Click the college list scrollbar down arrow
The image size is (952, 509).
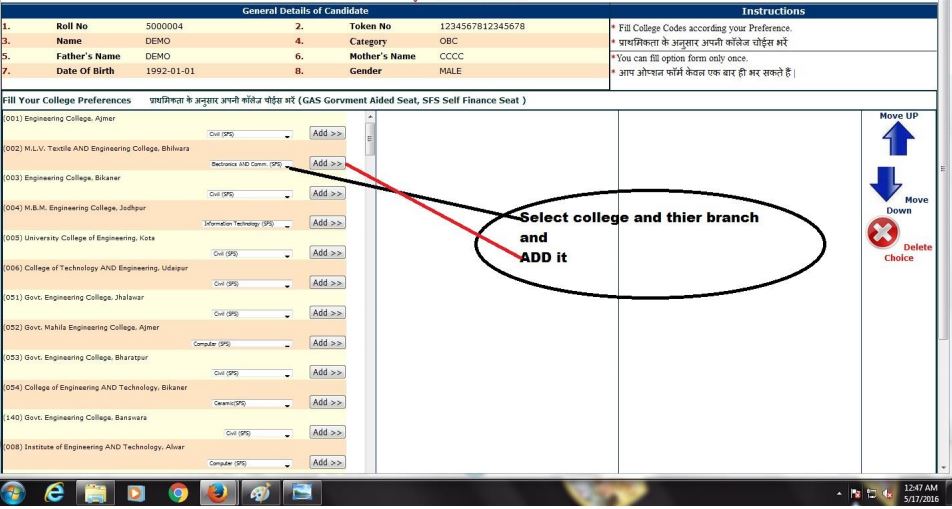pos(372,467)
